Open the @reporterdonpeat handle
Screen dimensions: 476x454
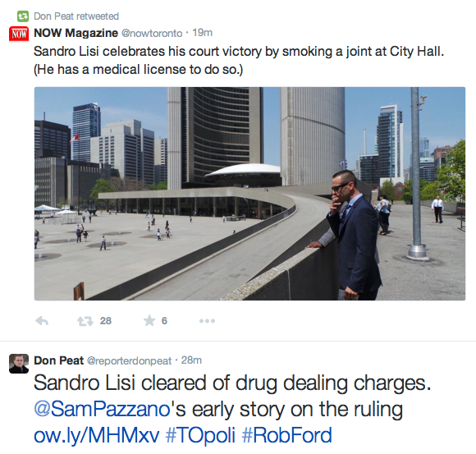click(130, 360)
